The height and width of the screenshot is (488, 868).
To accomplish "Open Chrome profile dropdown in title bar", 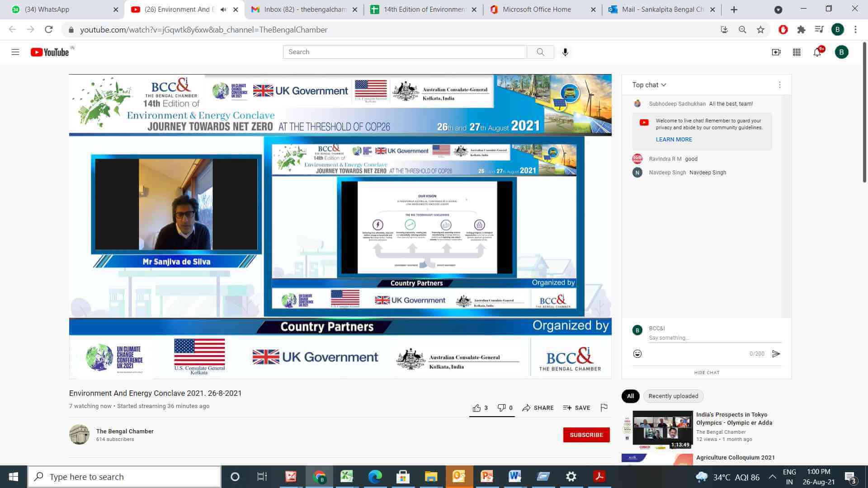I will click(778, 9).
